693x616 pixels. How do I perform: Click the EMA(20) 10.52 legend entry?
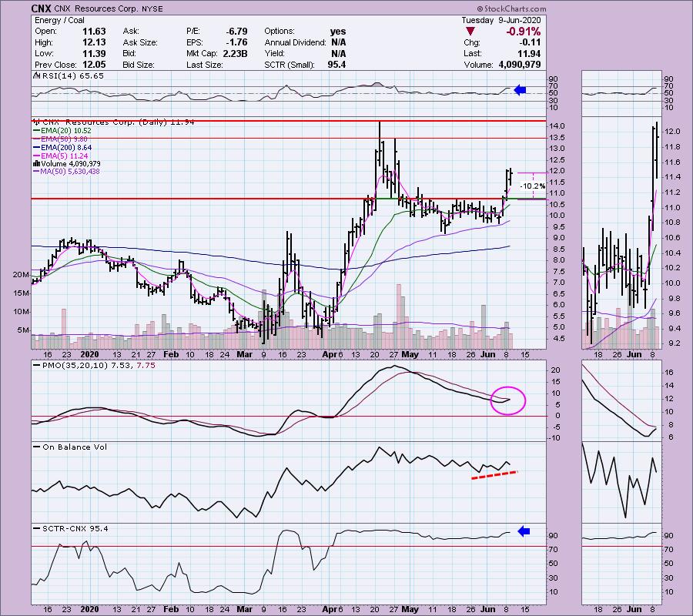coord(63,131)
